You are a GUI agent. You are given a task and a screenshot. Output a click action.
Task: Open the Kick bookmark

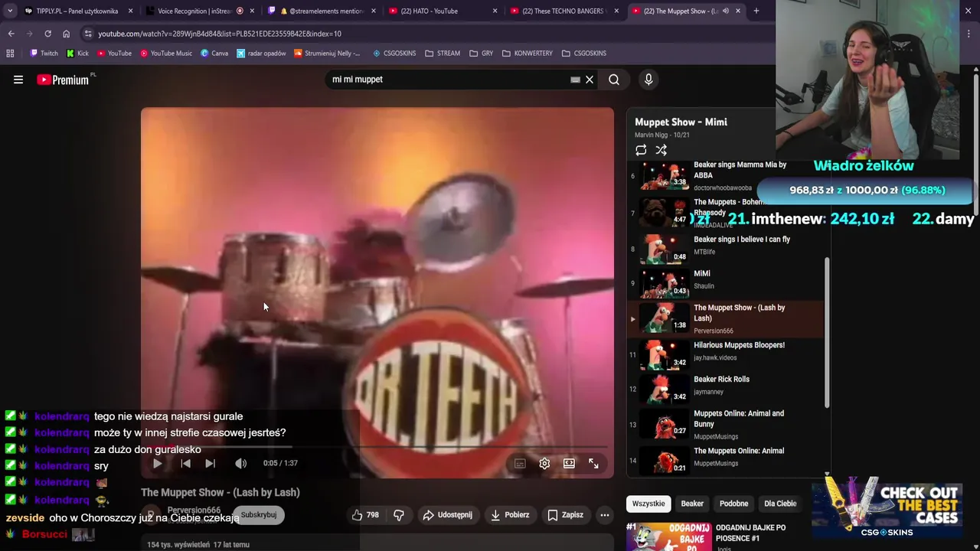coord(77,54)
